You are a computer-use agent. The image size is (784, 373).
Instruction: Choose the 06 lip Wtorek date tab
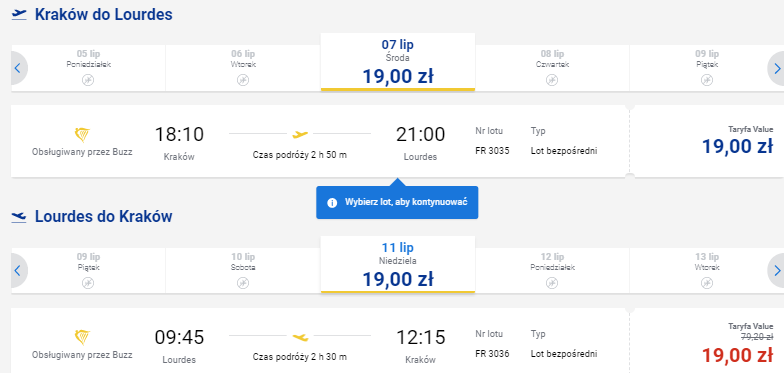(243, 68)
